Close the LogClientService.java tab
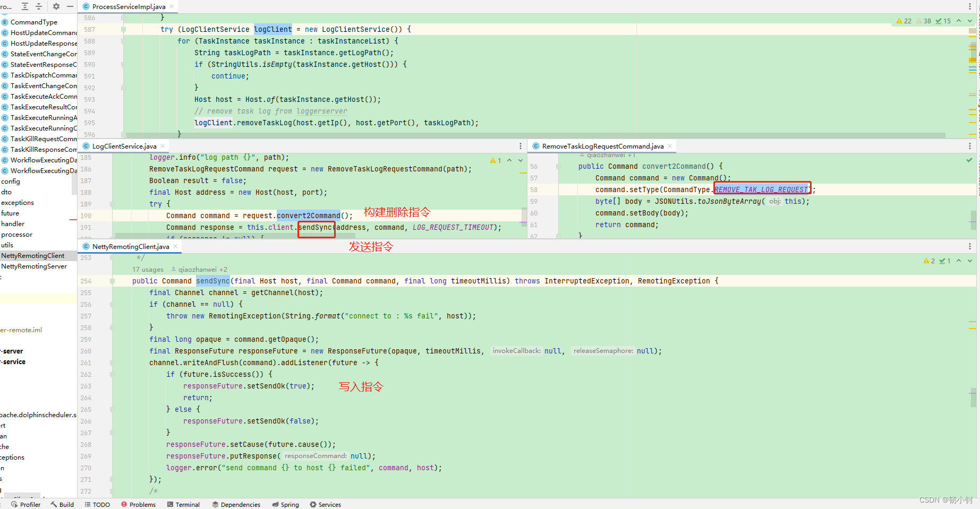 163,146
